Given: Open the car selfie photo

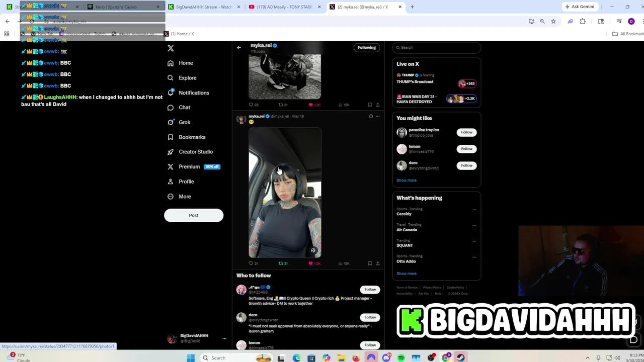Looking at the screenshot, I should pos(285,193).
